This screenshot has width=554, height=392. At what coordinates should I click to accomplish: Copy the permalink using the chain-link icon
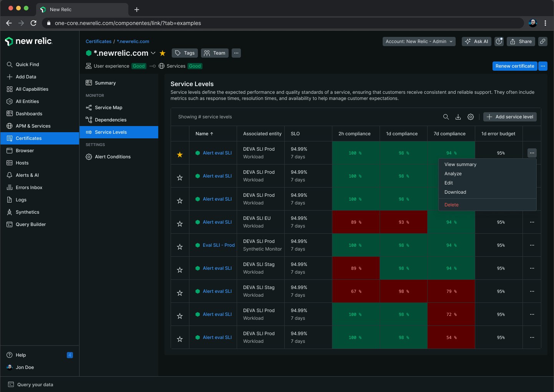(543, 42)
